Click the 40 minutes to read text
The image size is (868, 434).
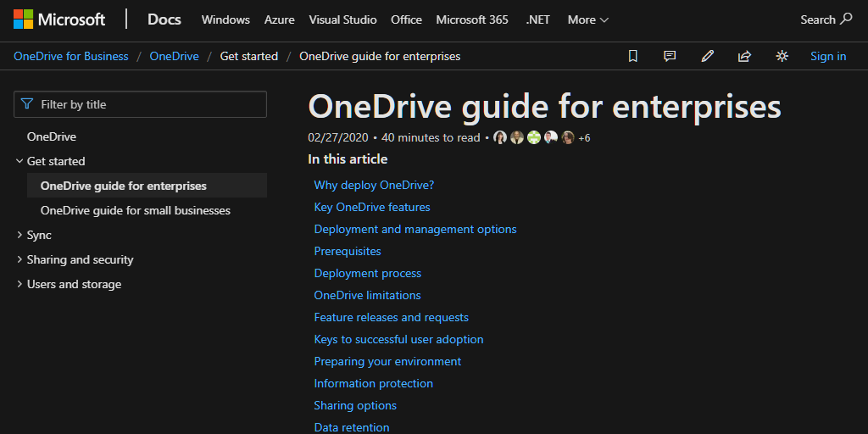pyautogui.click(x=431, y=138)
